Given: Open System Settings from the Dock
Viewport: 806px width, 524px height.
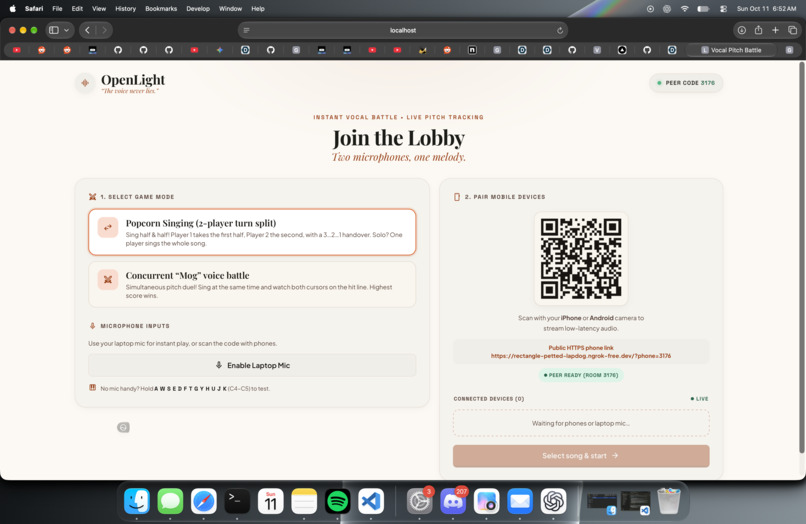Looking at the screenshot, I should click(419, 501).
